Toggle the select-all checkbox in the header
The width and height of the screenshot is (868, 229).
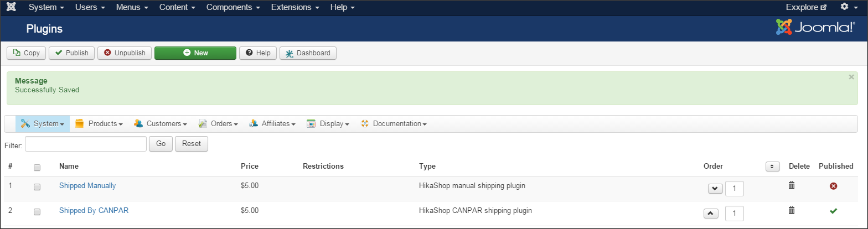[37, 167]
